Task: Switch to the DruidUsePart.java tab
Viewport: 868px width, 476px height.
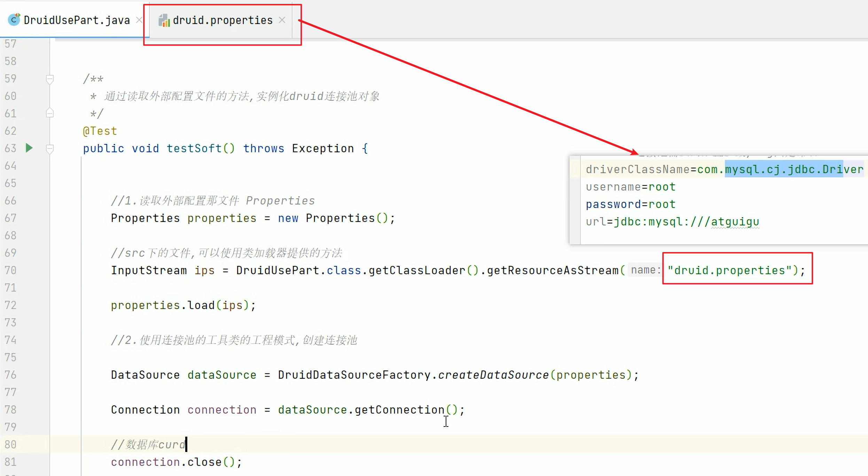Action: point(77,20)
